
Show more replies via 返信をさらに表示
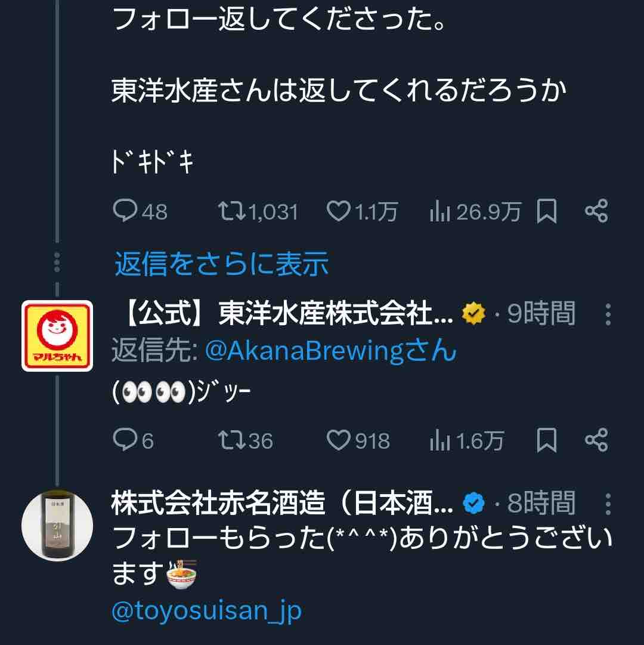(x=221, y=263)
